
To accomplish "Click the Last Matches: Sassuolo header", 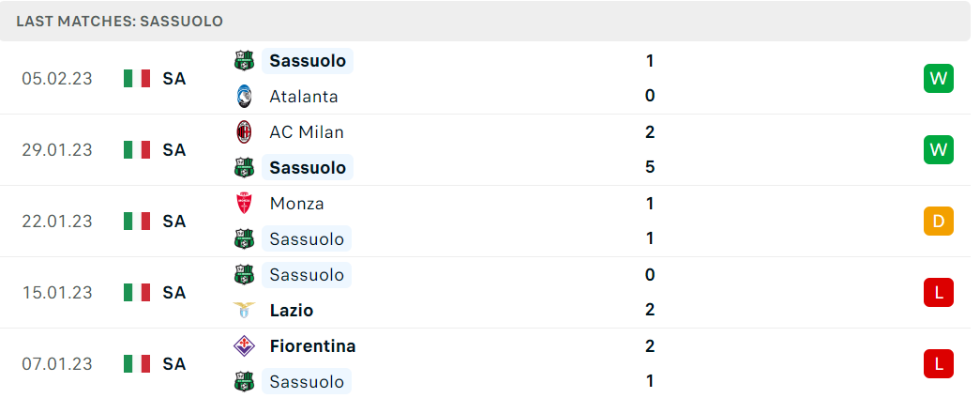I will pyautogui.click(x=119, y=21).
